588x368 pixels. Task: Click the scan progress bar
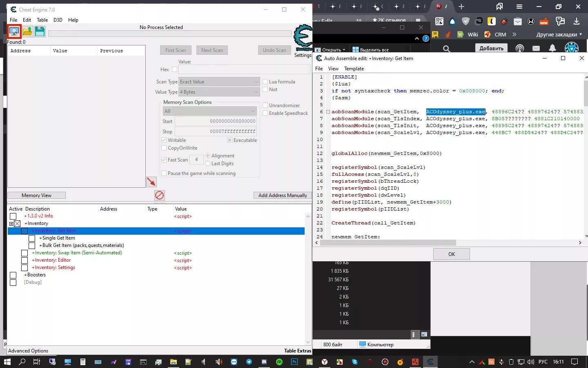click(170, 34)
